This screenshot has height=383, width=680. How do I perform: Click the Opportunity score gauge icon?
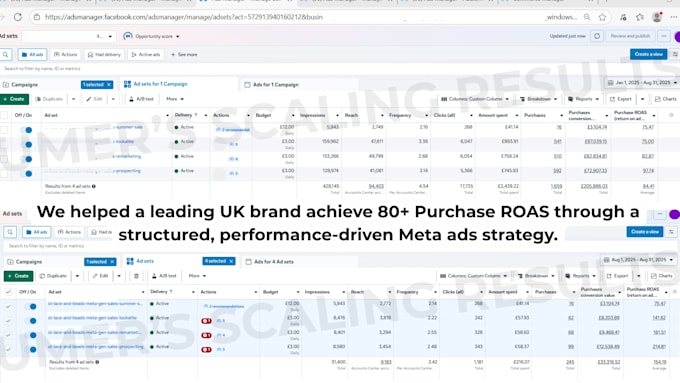[128, 36]
